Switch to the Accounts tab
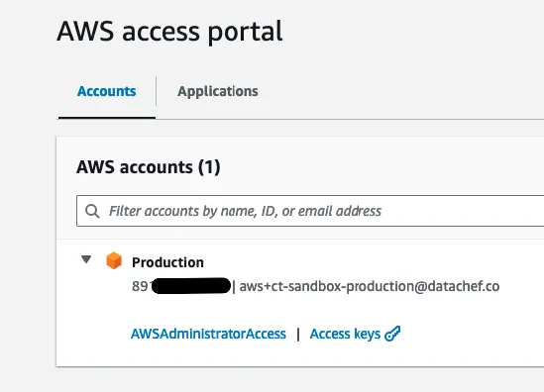This screenshot has height=392, width=544. [106, 91]
